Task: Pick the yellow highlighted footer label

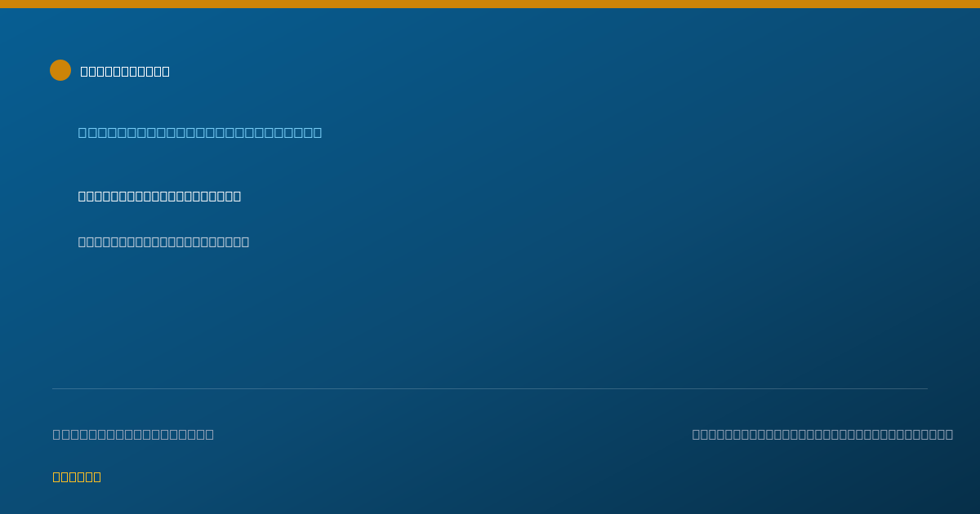Action: tap(77, 476)
